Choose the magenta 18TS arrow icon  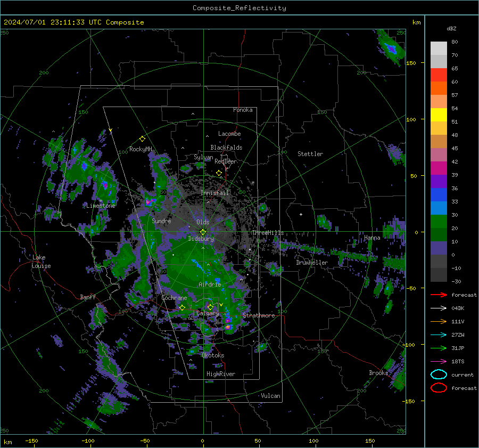tap(439, 362)
